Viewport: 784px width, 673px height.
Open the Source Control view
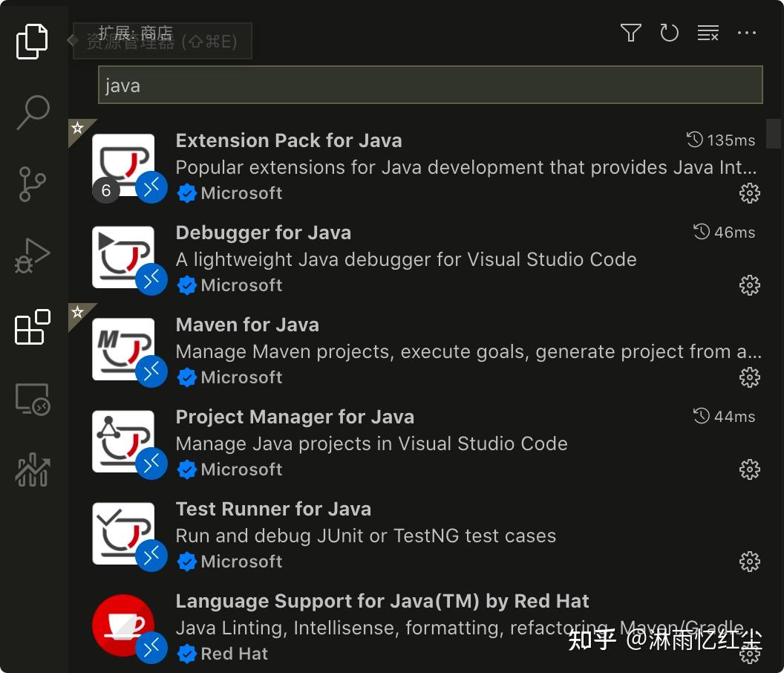pos(33,183)
